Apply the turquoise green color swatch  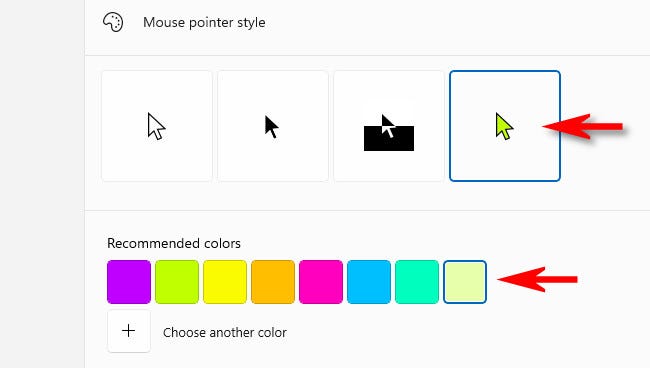(417, 282)
